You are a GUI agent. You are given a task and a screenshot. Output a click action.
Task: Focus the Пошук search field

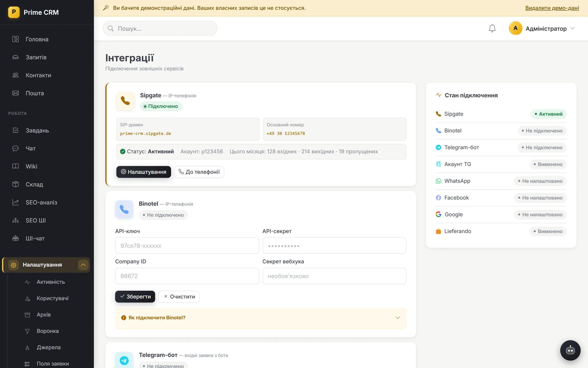[x=160, y=28]
